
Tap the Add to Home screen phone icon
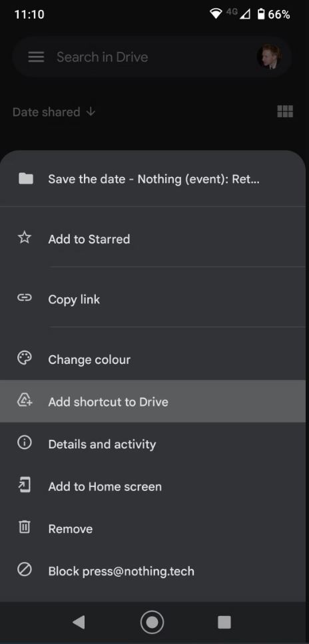click(x=25, y=486)
